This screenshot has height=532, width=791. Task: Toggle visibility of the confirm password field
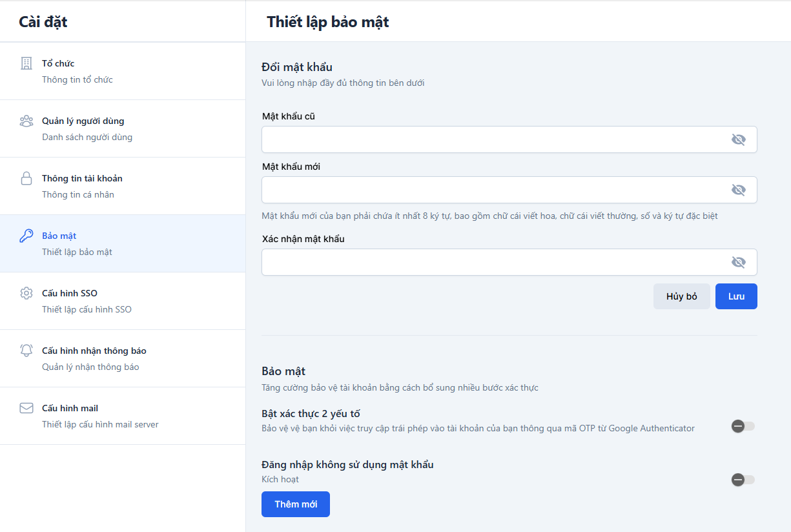[x=738, y=262]
